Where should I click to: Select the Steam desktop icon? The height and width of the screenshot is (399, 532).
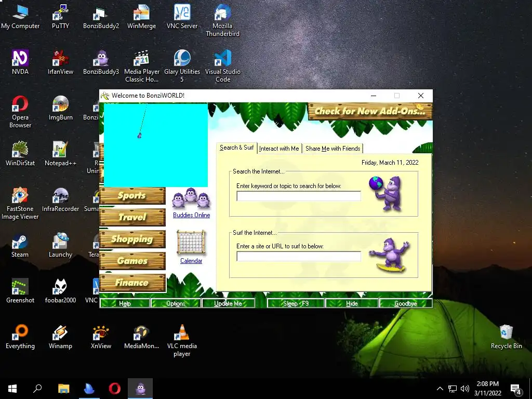coord(20,245)
